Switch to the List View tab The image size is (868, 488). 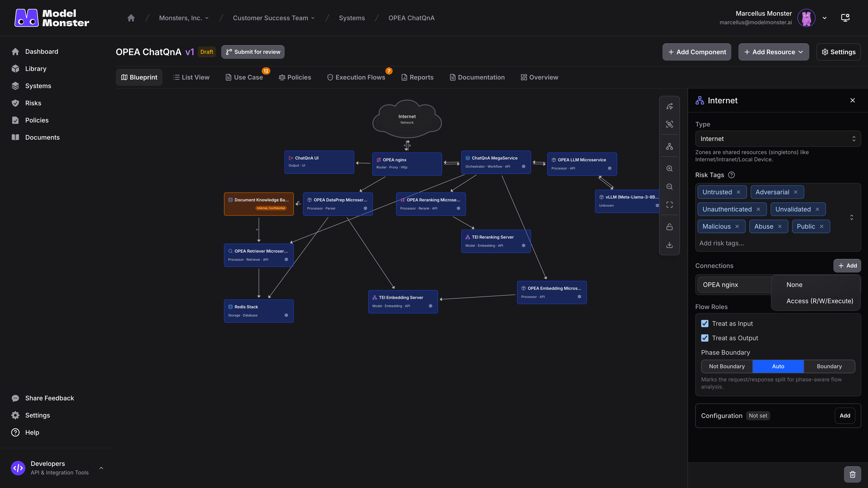pos(191,77)
